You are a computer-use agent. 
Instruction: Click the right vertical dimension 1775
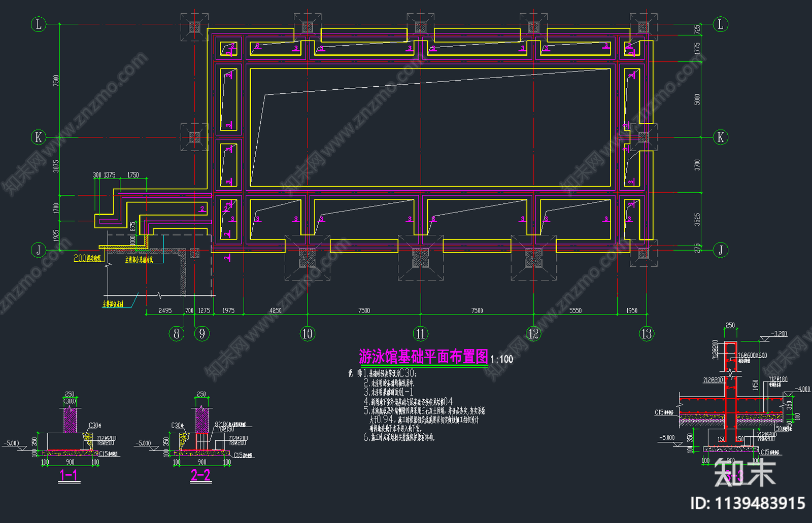pos(697,48)
